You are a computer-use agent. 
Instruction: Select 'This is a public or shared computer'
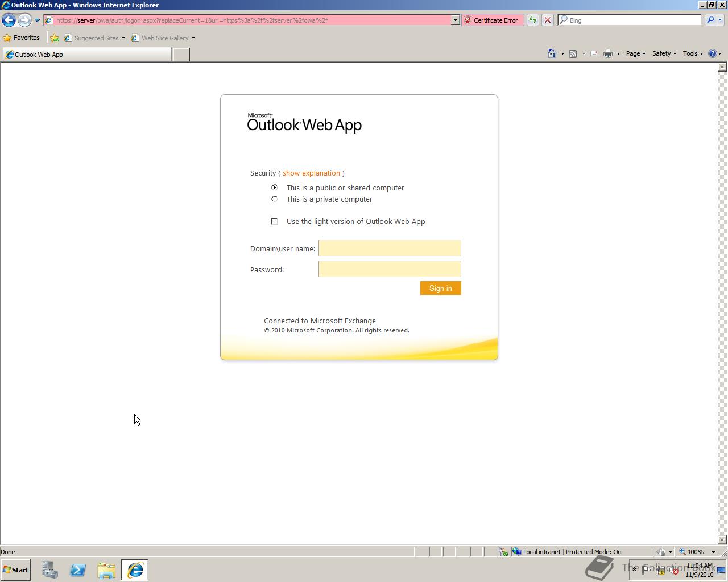[x=275, y=188]
